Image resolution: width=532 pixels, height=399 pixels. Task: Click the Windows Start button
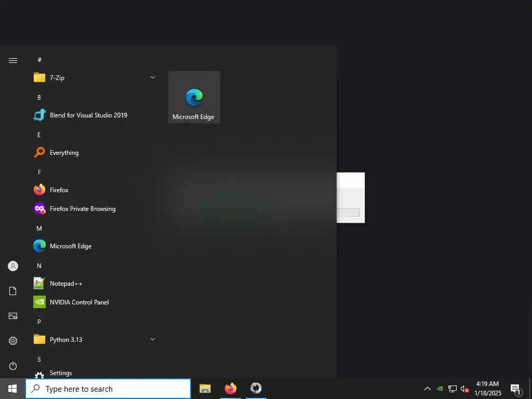pyautogui.click(x=12, y=389)
